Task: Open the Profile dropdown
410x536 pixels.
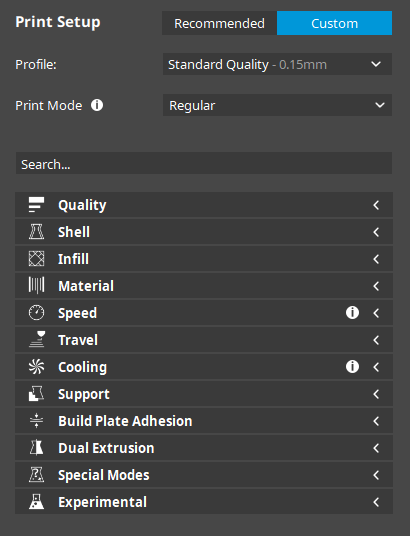Action: 277,64
